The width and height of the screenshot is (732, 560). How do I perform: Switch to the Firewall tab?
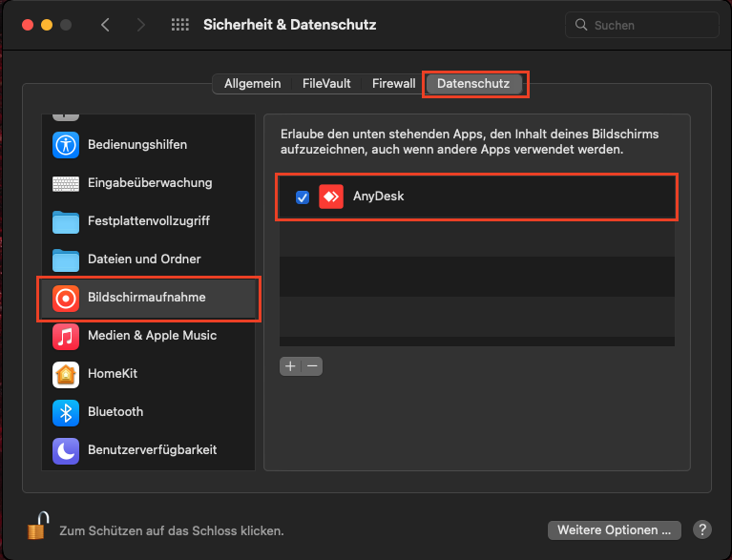(393, 84)
